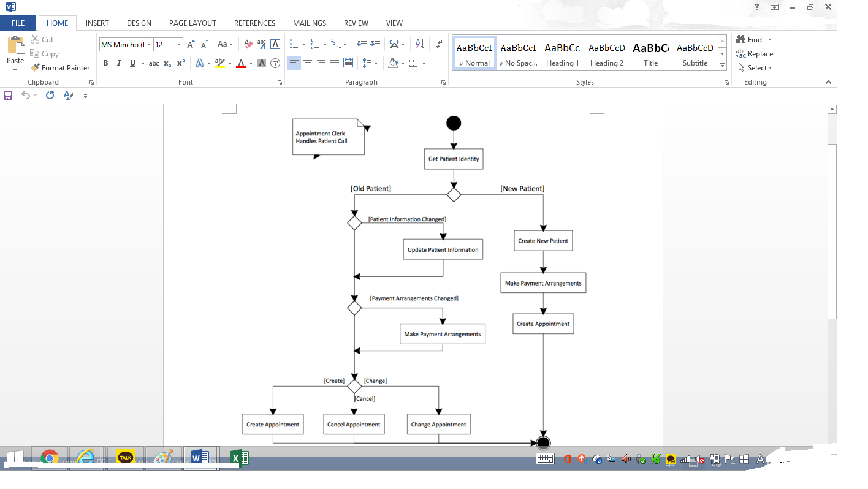
Task: Clear all formatting with the eraser icon
Action: pyautogui.click(x=248, y=44)
